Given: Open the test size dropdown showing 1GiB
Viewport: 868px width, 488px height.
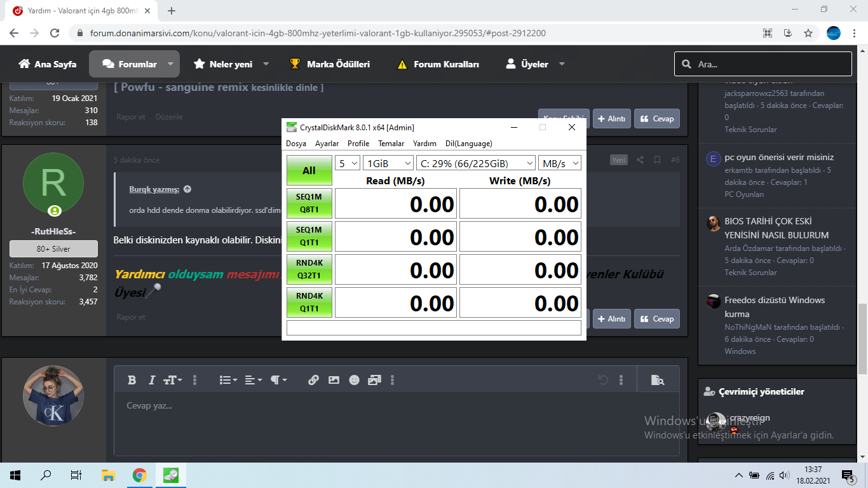Looking at the screenshot, I should point(388,163).
